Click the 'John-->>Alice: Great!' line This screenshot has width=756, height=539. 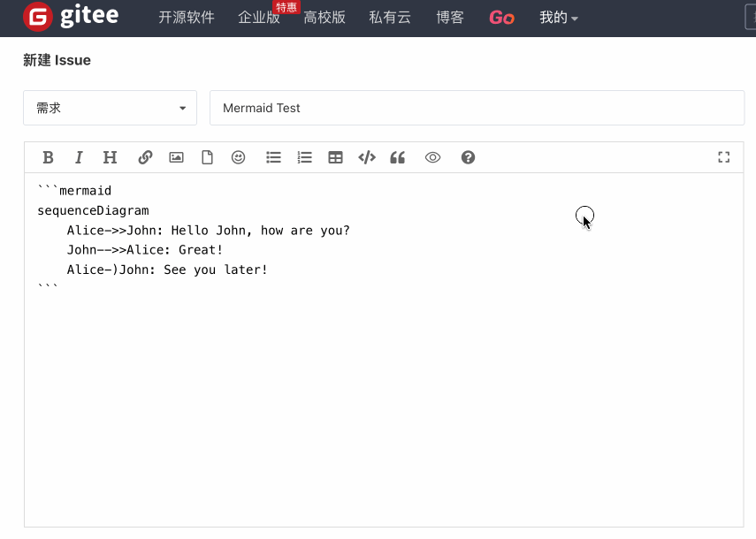tap(145, 250)
